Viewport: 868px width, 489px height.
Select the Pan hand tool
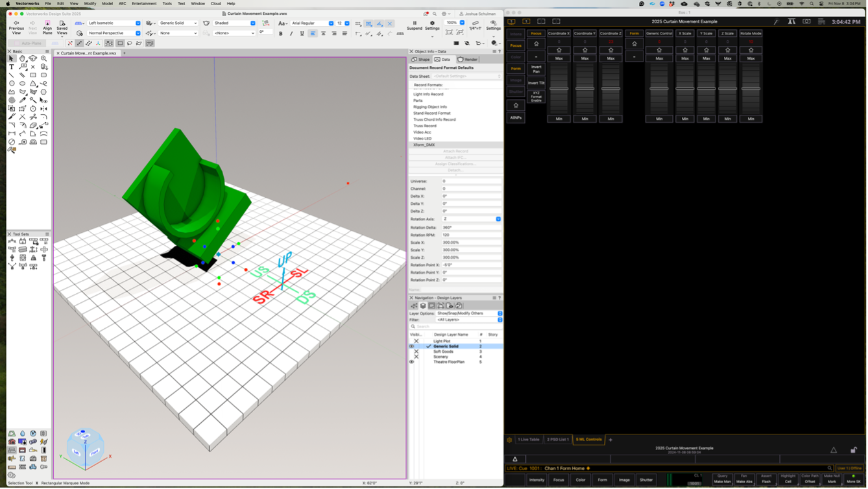point(22,58)
